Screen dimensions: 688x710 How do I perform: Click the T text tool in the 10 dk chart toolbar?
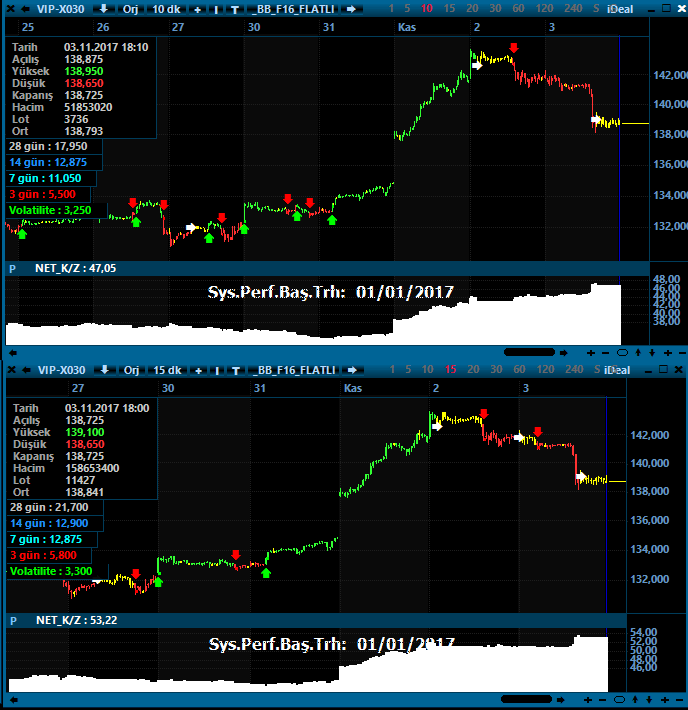(x=235, y=9)
